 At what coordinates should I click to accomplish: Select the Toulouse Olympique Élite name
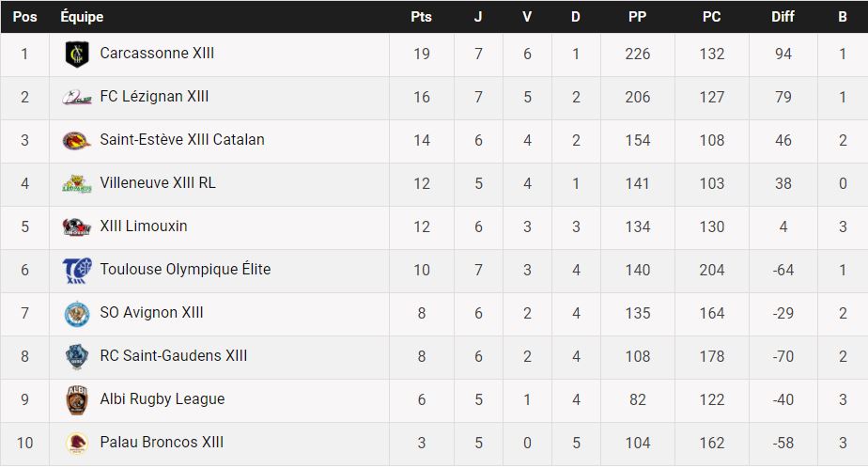pyautogui.click(x=185, y=270)
